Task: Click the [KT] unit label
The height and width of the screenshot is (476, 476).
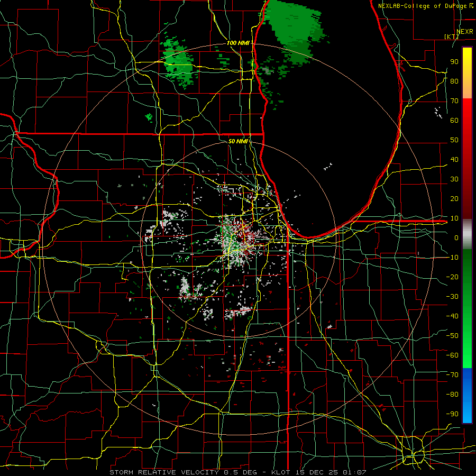Action: [452, 36]
